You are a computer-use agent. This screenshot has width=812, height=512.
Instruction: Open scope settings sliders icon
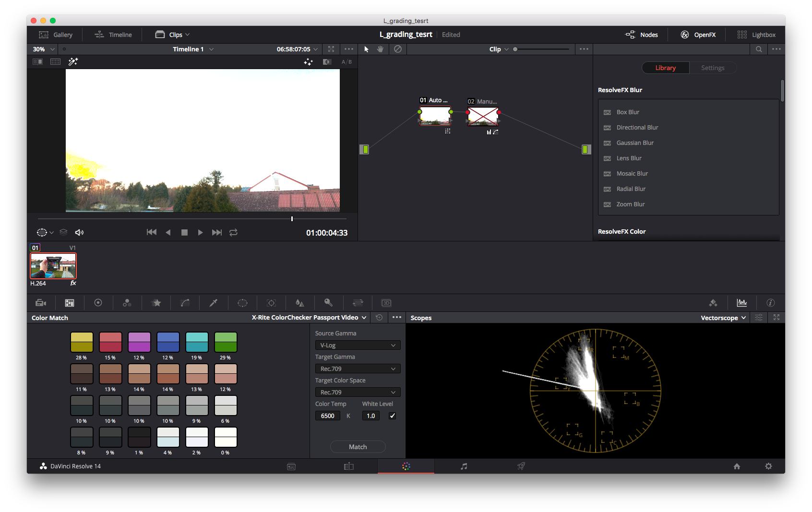[759, 317]
